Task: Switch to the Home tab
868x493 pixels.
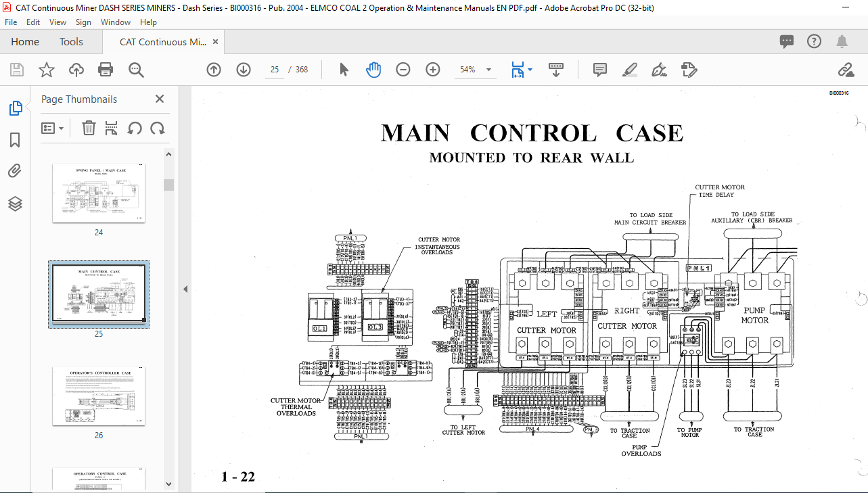Action: (25, 42)
